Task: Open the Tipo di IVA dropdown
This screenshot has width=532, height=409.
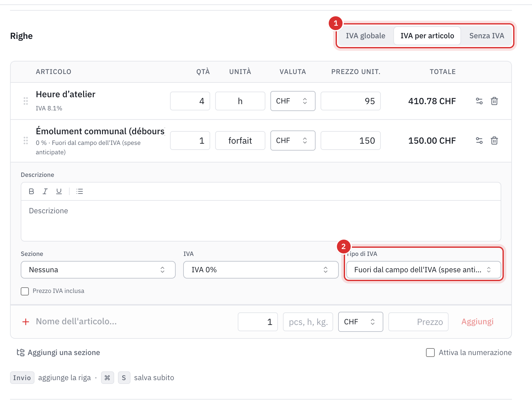Action: (423, 270)
